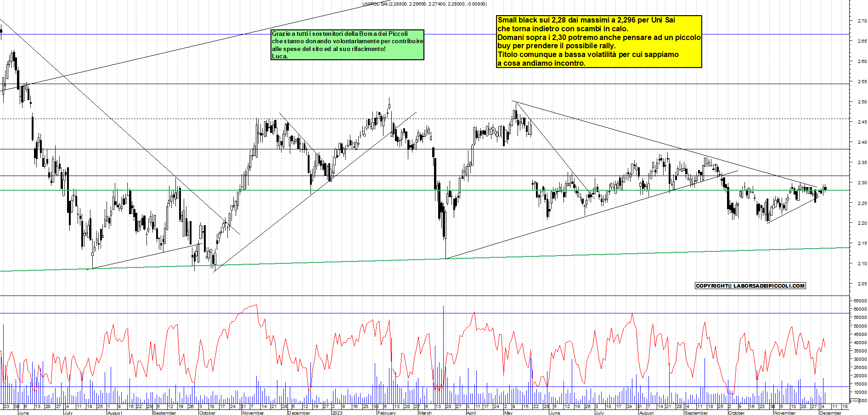Screen dimensions: 868x415
Task: Click the April month label on time axis
Action: coord(471,413)
